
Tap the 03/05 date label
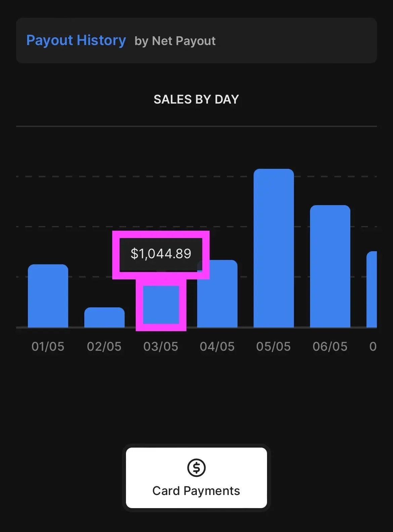tap(161, 346)
